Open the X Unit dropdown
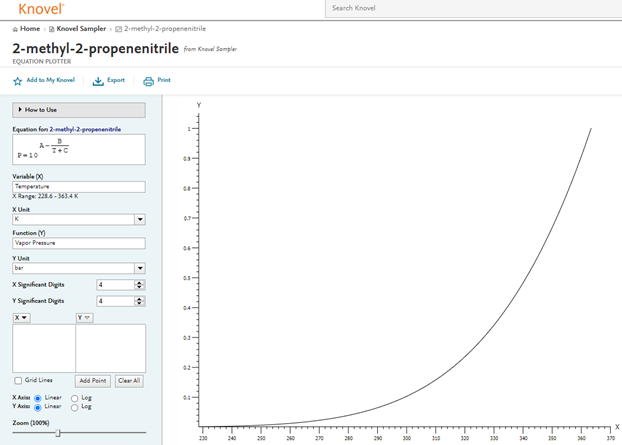The image size is (622, 445). tap(139, 219)
